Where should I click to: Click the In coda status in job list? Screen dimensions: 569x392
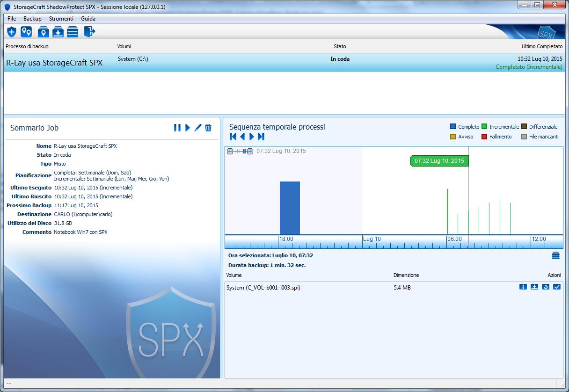pyautogui.click(x=340, y=59)
